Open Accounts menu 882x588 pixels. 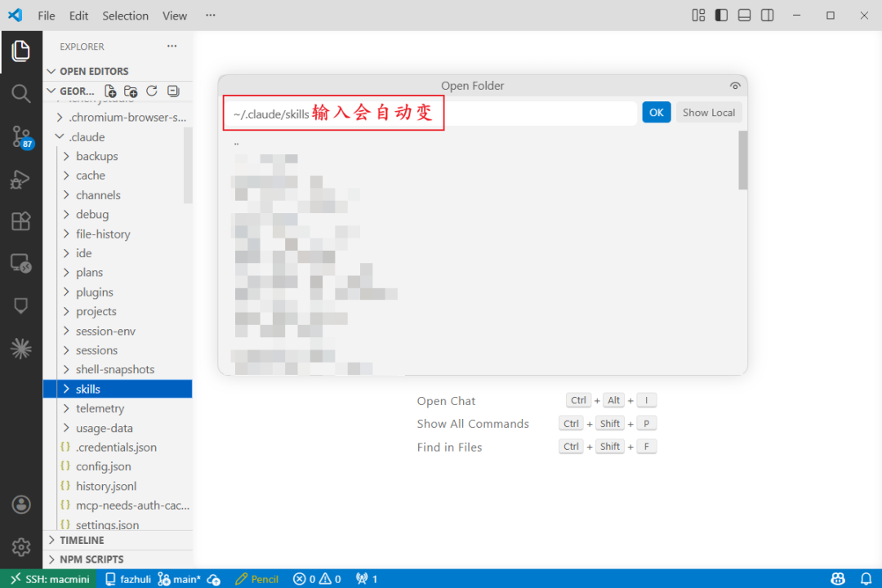tap(20, 505)
